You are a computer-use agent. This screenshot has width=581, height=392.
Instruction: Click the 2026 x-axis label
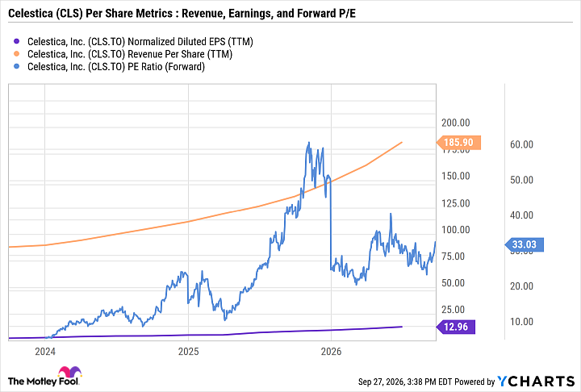pos(332,351)
